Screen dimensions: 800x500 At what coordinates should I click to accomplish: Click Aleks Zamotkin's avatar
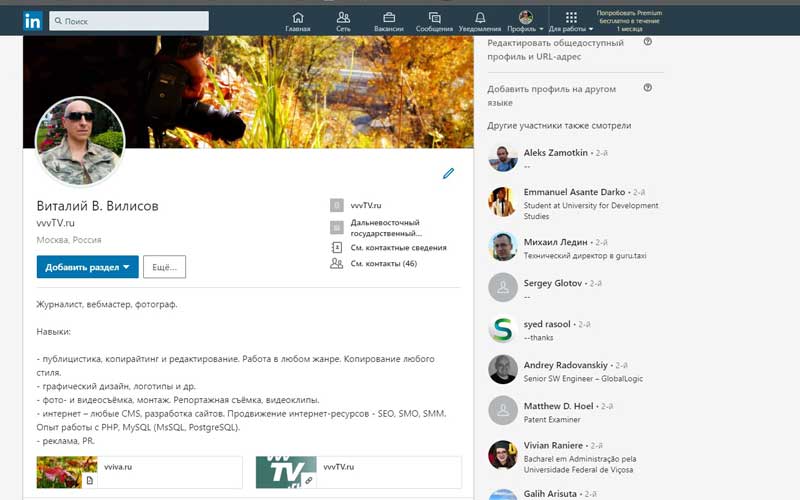(503, 158)
